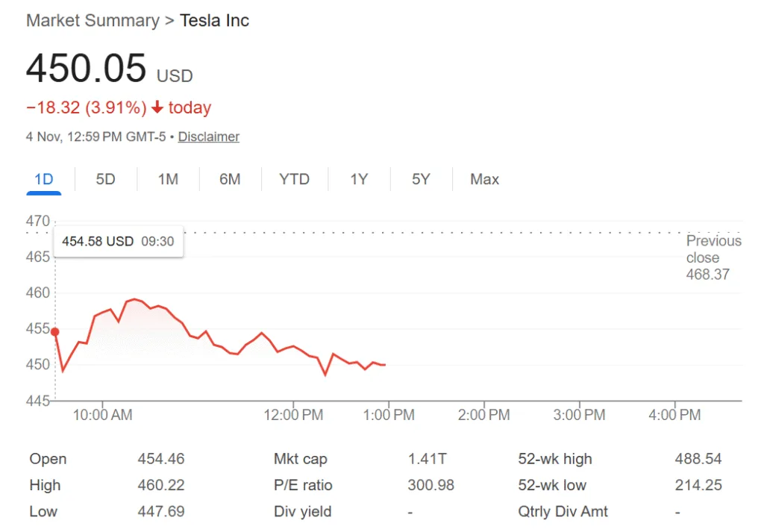
Task: Click the 10:00 AM axis label
Action: click(x=103, y=415)
